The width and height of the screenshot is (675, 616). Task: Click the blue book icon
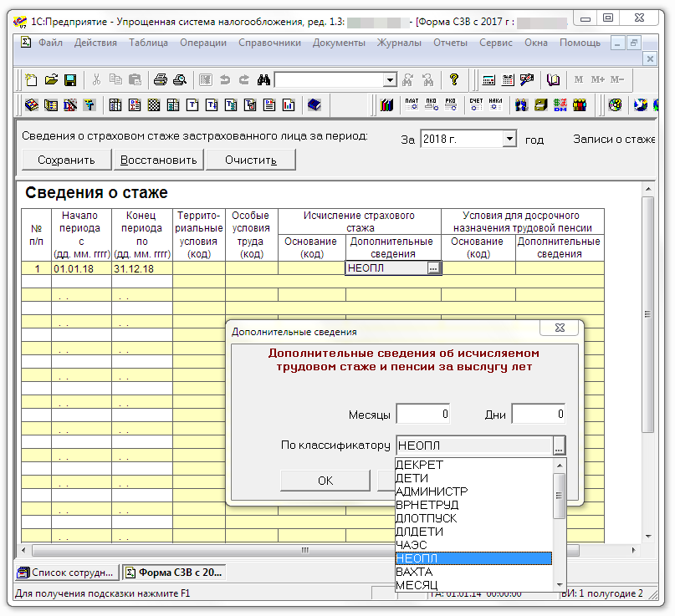click(314, 104)
